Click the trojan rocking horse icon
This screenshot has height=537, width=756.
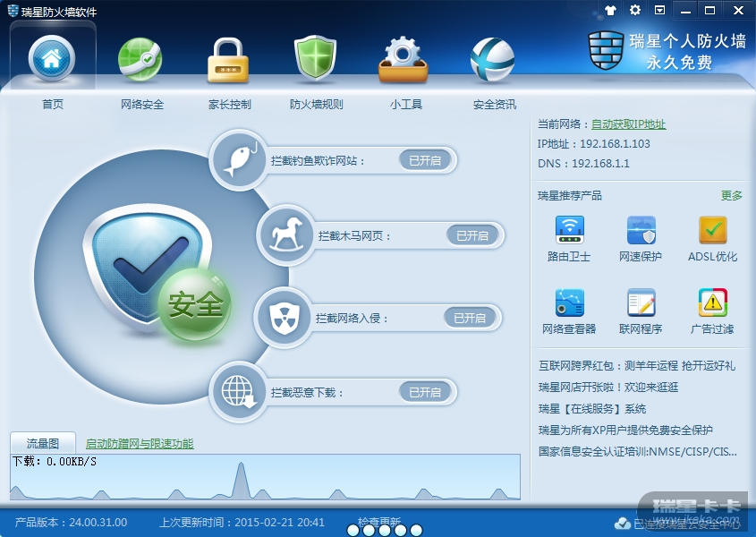click(x=286, y=235)
